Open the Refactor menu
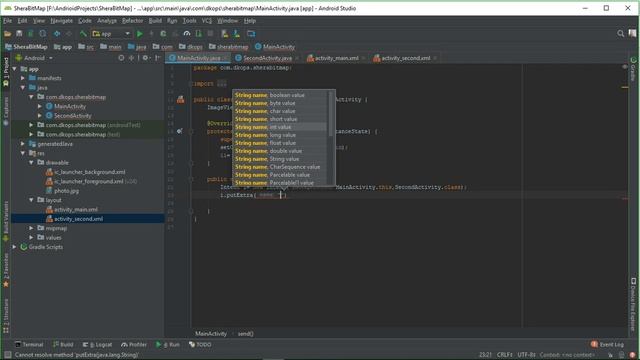640x360 pixels. tap(132, 20)
